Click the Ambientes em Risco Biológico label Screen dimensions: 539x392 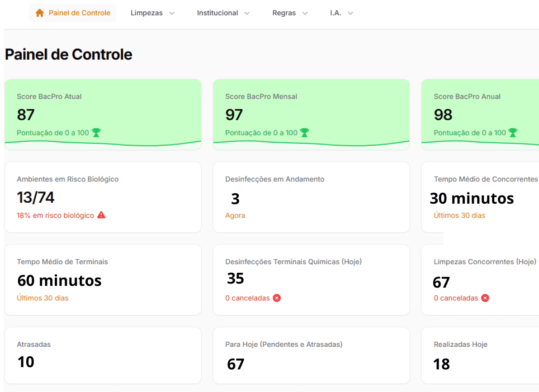coord(68,179)
